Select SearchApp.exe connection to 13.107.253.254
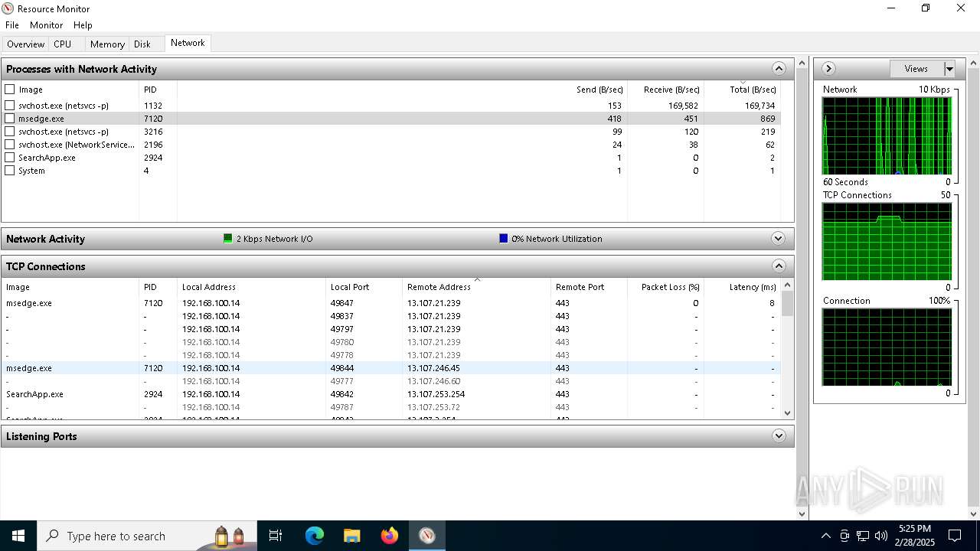Screen dimensions: 980x551 [x=390, y=394]
